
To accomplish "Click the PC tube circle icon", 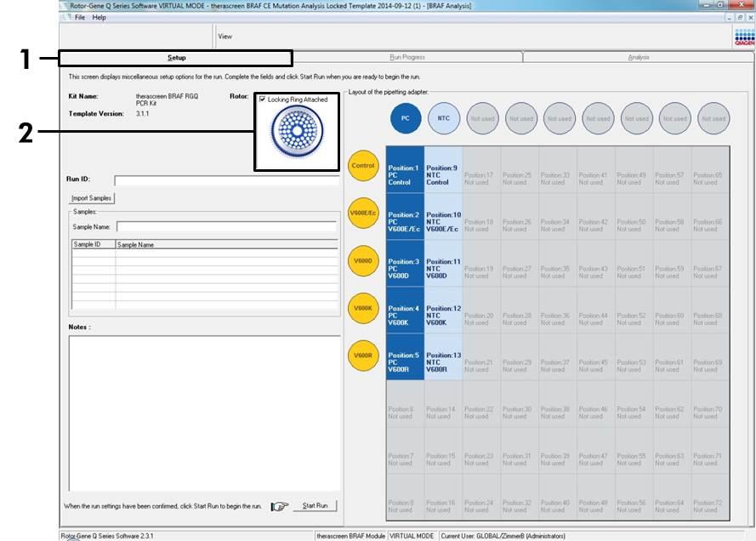I will point(406,118).
